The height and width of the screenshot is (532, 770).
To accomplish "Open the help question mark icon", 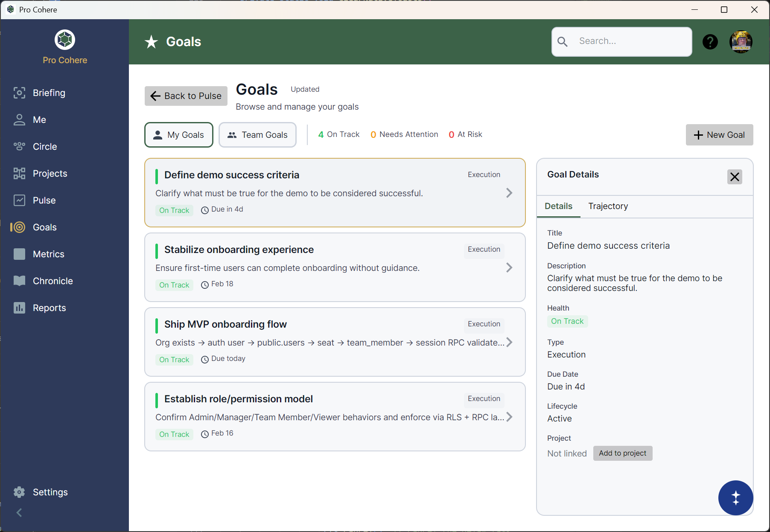I will [x=710, y=41].
